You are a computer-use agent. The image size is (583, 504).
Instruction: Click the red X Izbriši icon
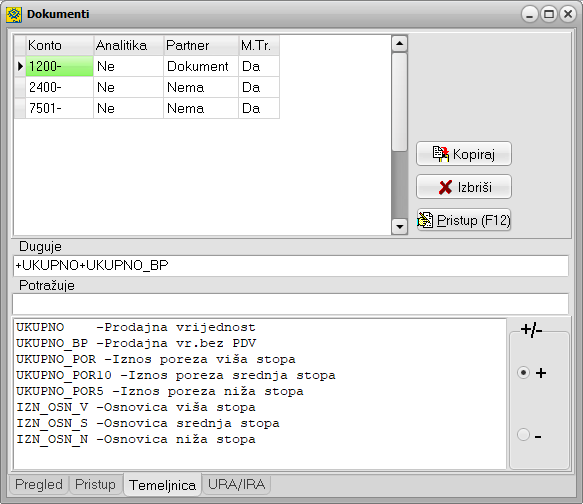click(x=445, y=187)
